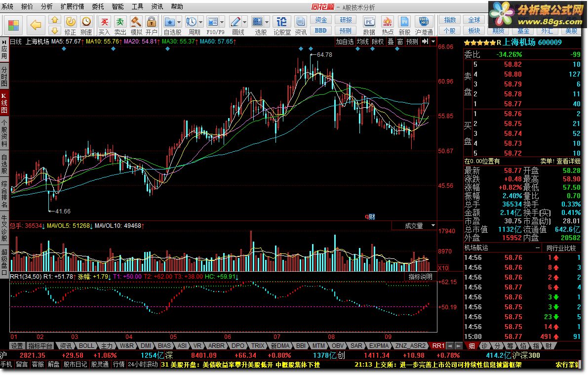588x375 pixels.
Task: Click the colorful home squares icon
Action: tap(13, 25)
